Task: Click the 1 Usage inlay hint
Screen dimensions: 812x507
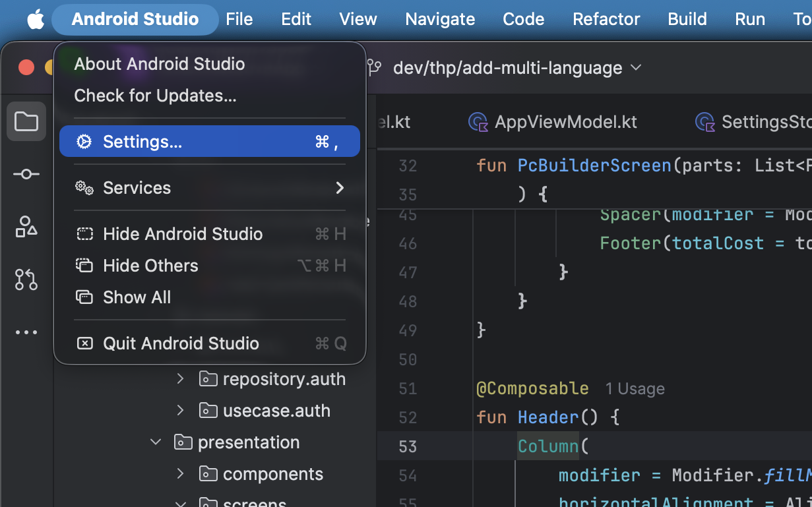Action: click(635, 389)
